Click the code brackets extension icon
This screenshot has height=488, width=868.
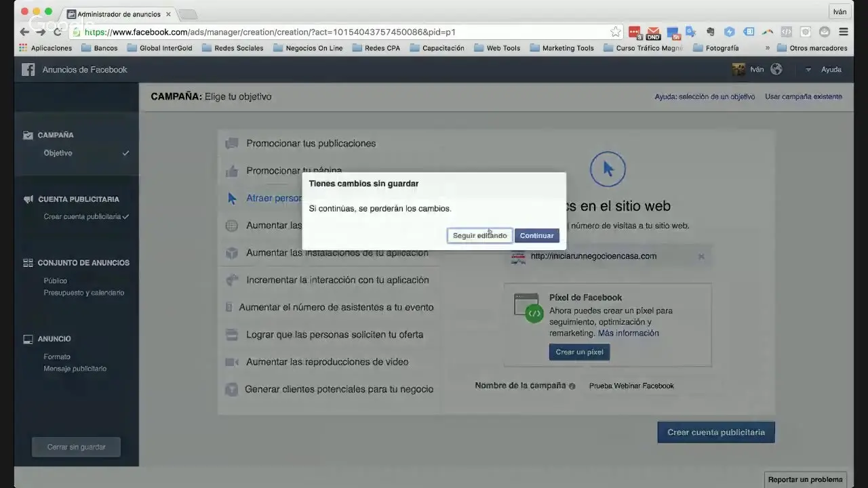click(x=786, y=31)
